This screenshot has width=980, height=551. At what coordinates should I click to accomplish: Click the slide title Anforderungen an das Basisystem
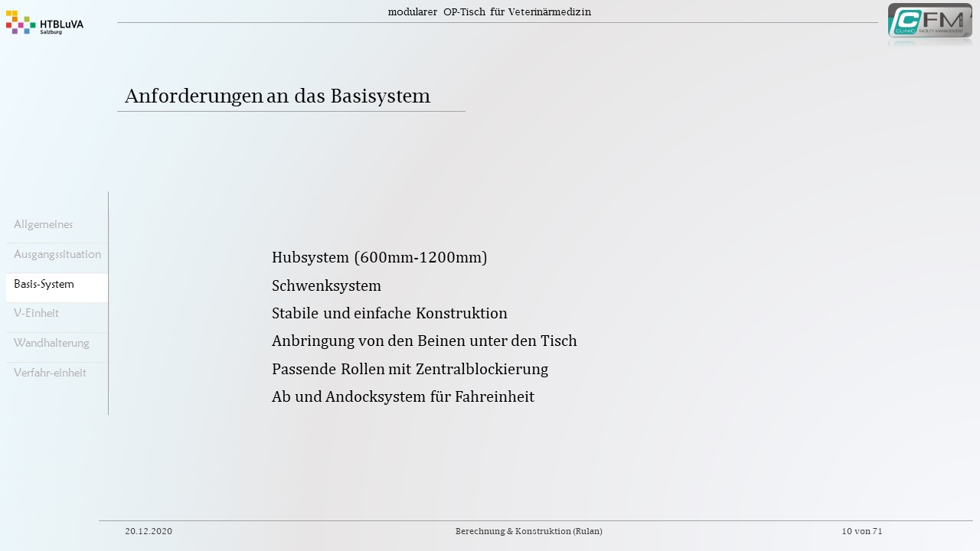(277, 96)
